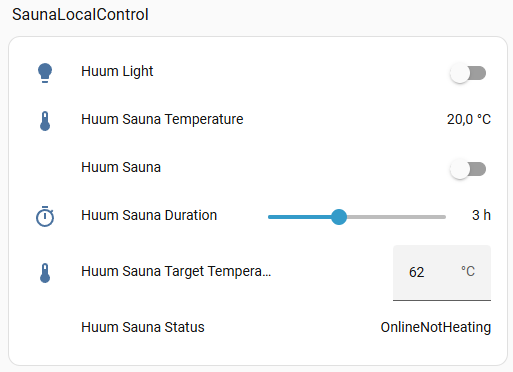Set duration slider to its maximum end

445,217
